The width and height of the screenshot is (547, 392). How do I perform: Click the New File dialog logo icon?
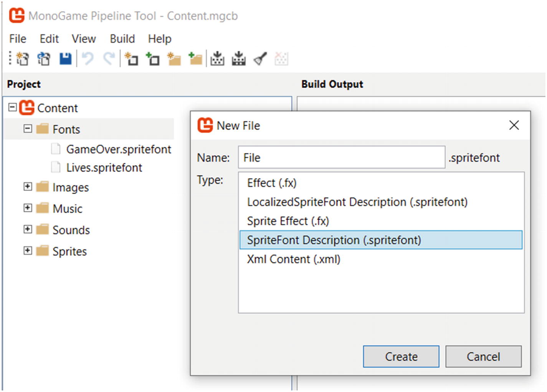pos(205,125)
